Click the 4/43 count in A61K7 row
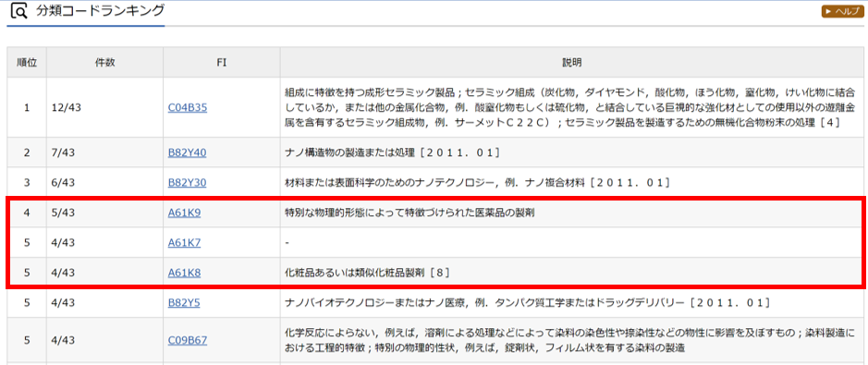The width and height of the screenshot is (868, 365). [x=64, y=242]
